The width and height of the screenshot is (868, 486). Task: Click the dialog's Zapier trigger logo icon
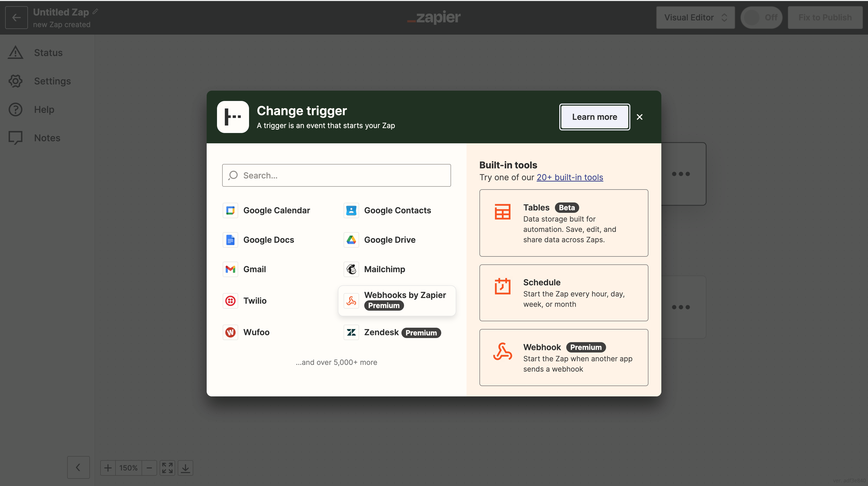(233, 117)
